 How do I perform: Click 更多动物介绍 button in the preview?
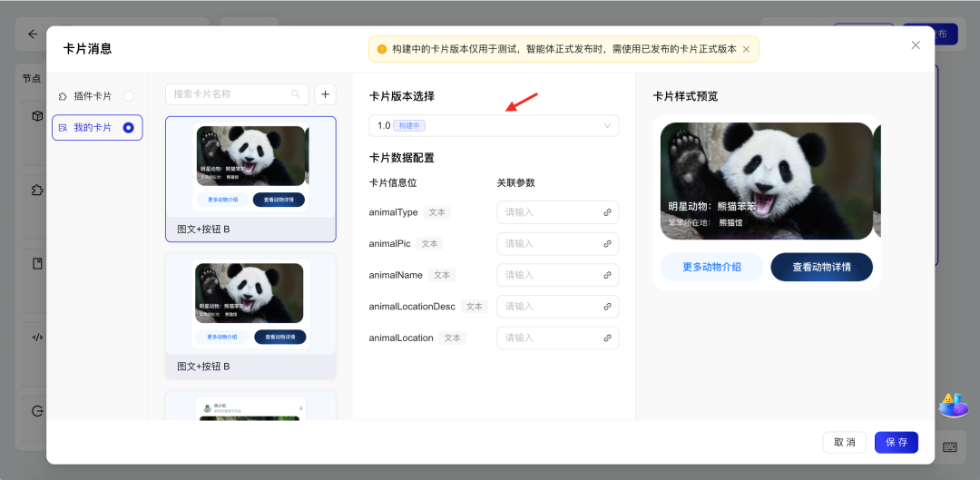tap(712, 267)
